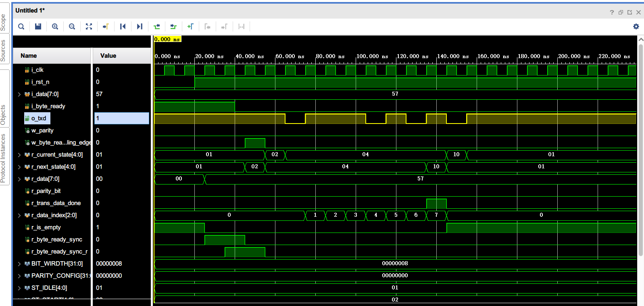This screenshot has height=306, width=644.
Task: Switch to the Objects side tab
Action: [3, 115]
